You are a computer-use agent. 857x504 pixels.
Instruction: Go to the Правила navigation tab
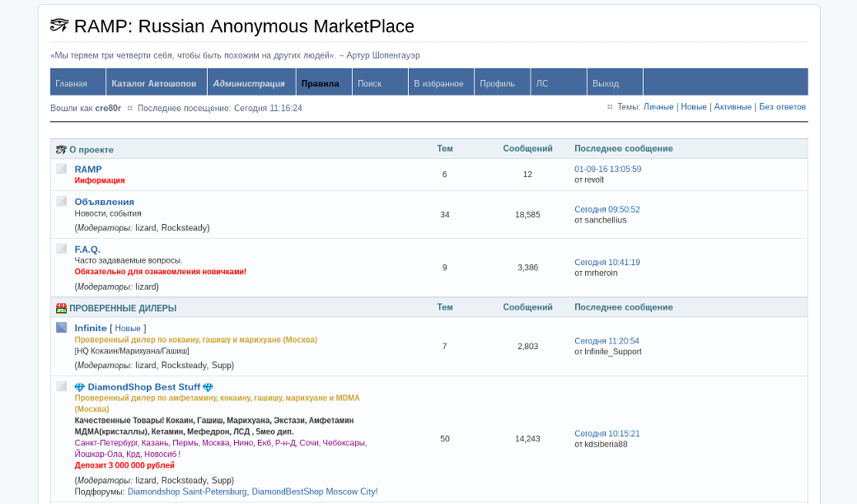320,83
